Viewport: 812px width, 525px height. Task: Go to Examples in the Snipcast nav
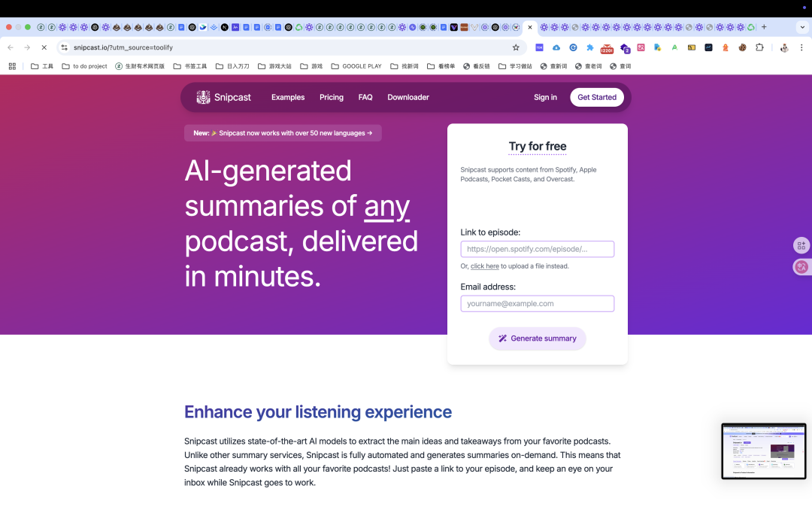(288, 97)
